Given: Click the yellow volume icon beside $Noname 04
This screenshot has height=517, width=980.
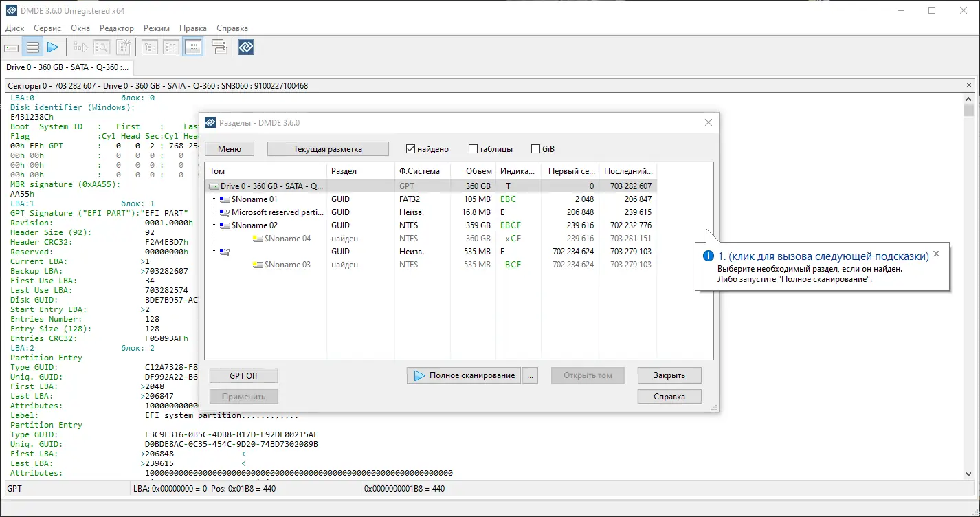Looking at the screenshot, I should tap(258, 239).
